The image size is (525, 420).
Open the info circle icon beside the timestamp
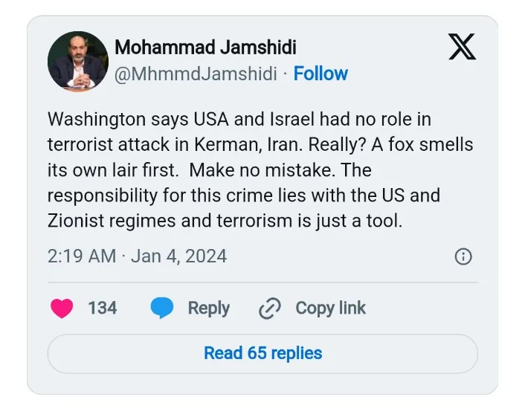click(463, 257)
